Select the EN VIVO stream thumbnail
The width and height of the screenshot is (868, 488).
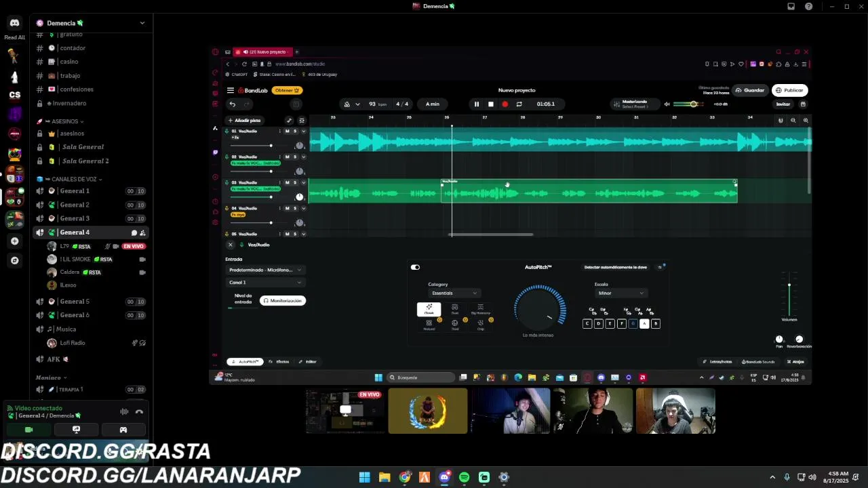pos(345,411)
